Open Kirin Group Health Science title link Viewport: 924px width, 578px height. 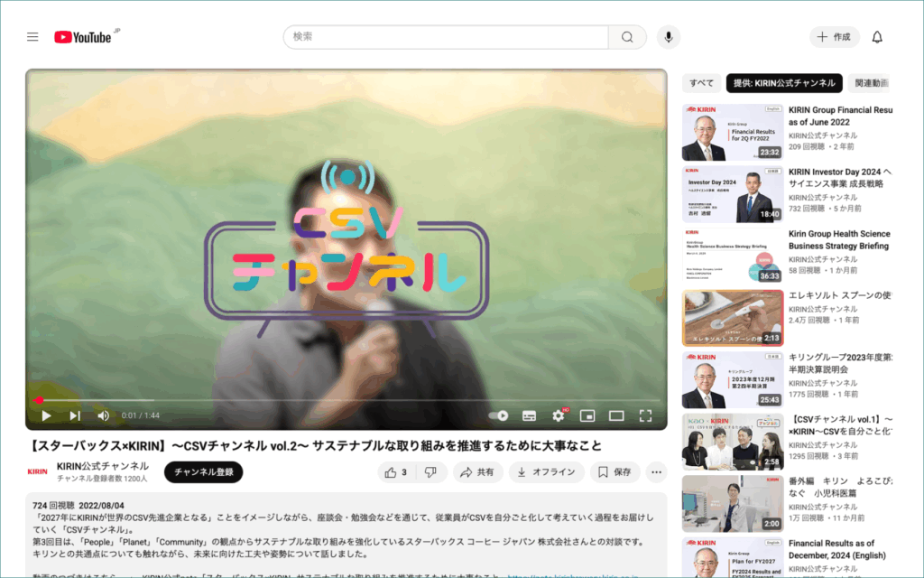pyautogui.click(x=840, y=240)
